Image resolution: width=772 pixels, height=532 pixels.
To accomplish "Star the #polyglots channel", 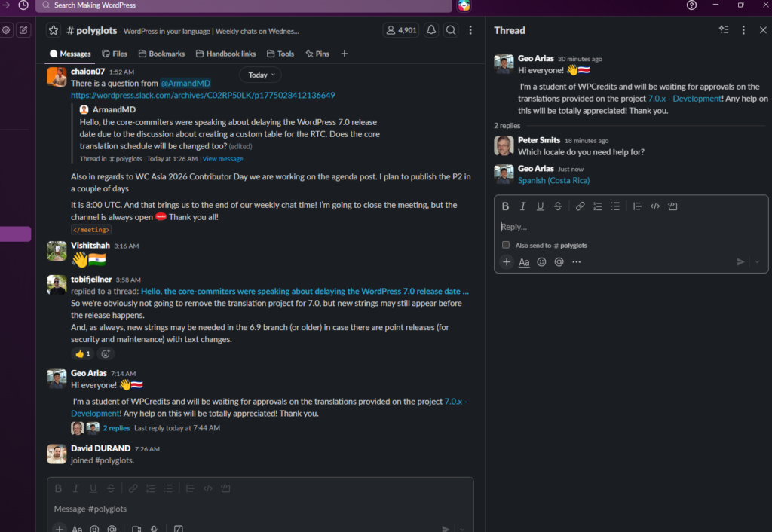I will tap(54, 30).
